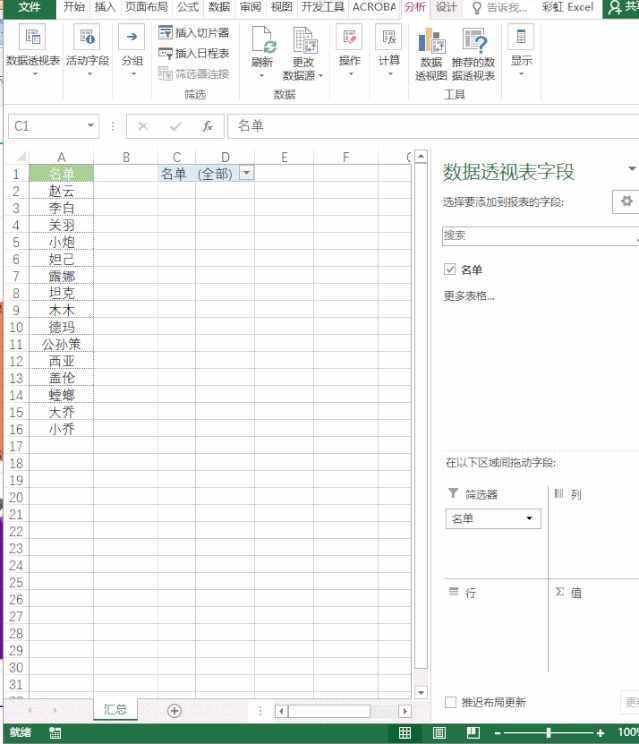This screenshot has height=744, width=639.
Task: Click the formula bar confirm checkmark icon
Action: (x=175, y=126)
